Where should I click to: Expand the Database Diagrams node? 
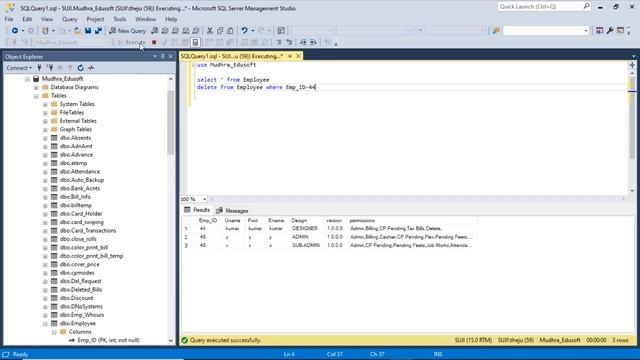tap(36, 87)
